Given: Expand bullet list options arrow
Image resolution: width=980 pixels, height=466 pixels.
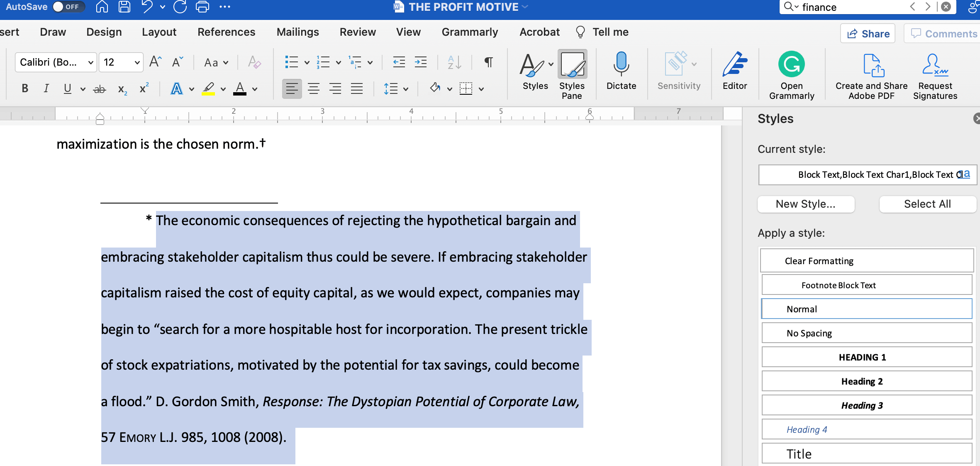Looking at the screenshot, I should [x=307, y=63].
